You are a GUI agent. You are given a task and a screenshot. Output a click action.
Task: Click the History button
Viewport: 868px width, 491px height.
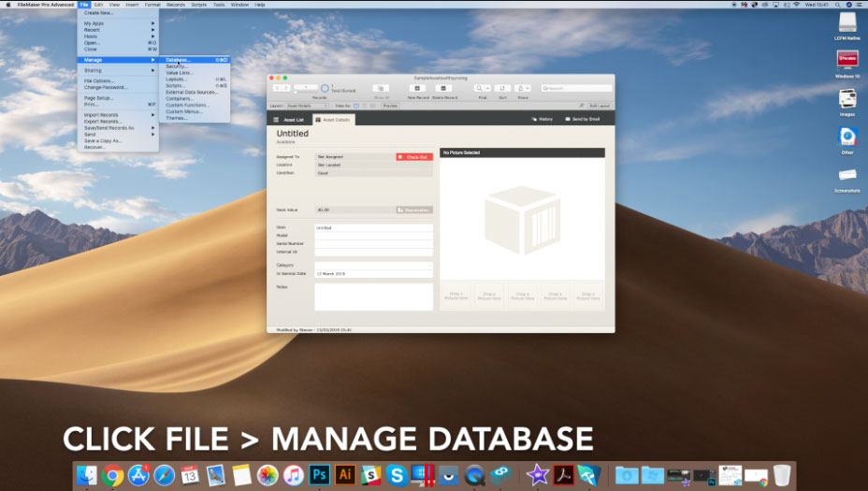click(542, 119)
